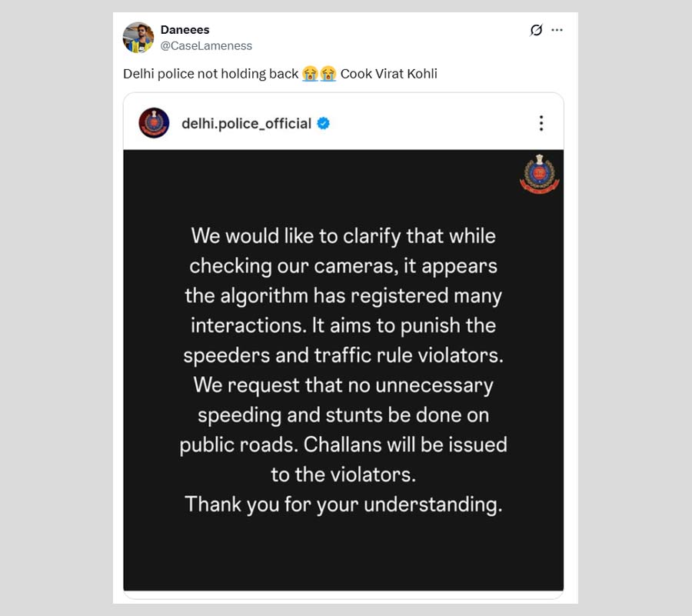Open the tweet's horizontal three-dot More menu

pyautogui.click(x=557, y=30)
